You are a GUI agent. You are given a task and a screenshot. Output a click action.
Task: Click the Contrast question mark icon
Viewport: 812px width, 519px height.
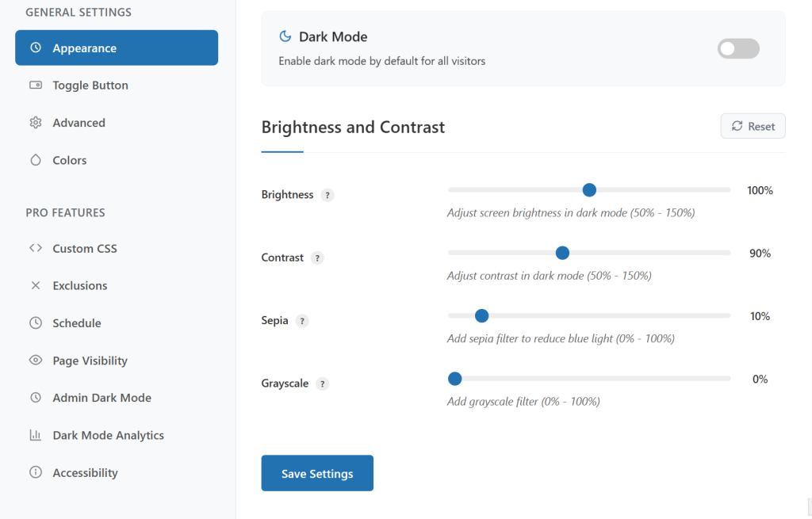(317, 257)
